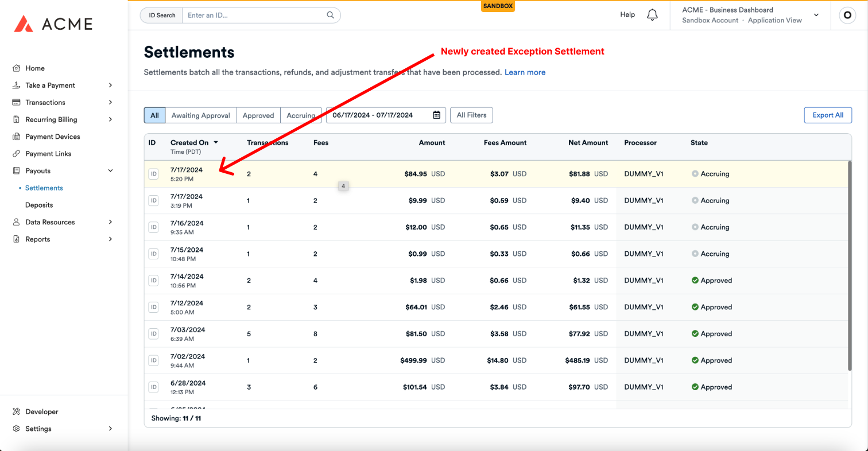Screen dimensions: 868x451
Task: Copy ID of the $12.00 settlement
Action: click(153, 227)
